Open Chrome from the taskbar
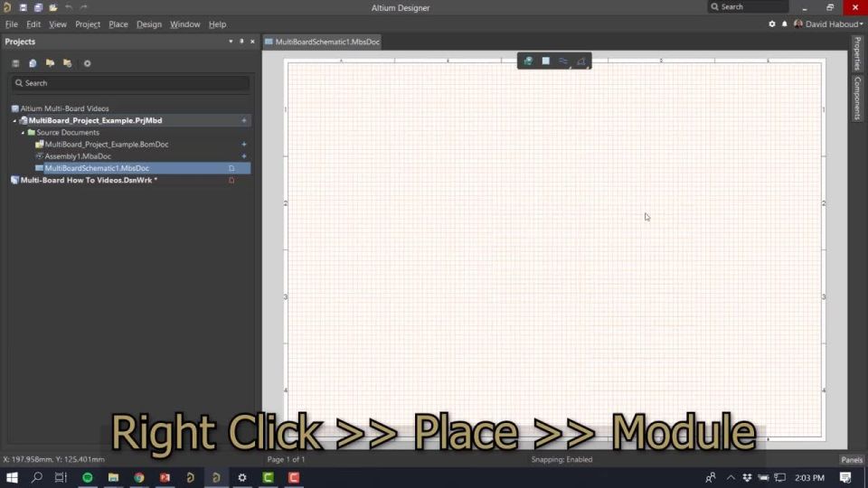 [x=139, y=477]
